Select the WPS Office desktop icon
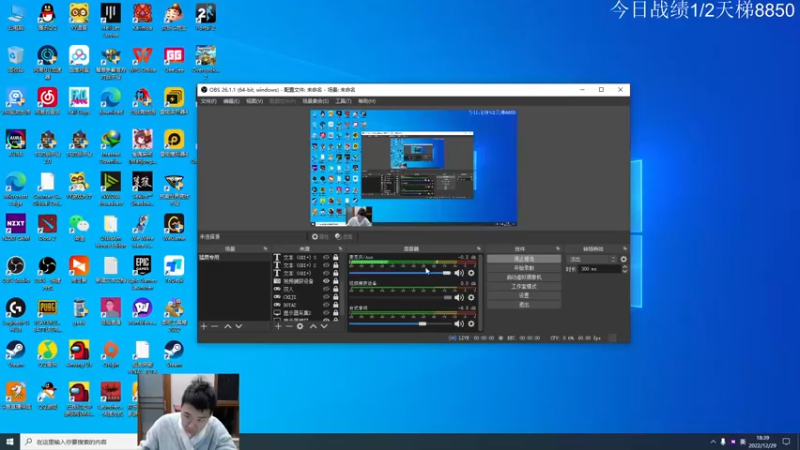800x450 pixels. pyautogui.click(x=142, y=61)
